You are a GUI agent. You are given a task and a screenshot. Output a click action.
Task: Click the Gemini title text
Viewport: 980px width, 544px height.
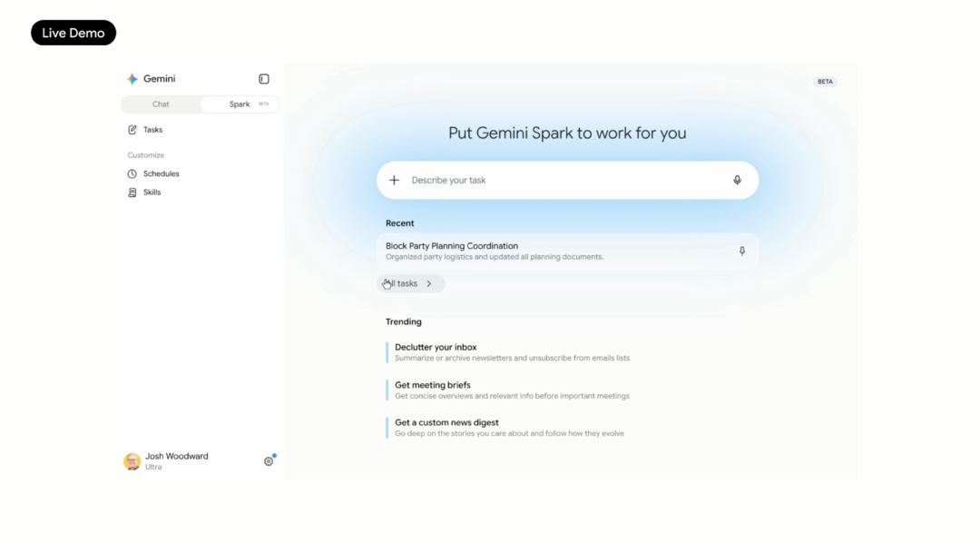click(x=160, y=79)
